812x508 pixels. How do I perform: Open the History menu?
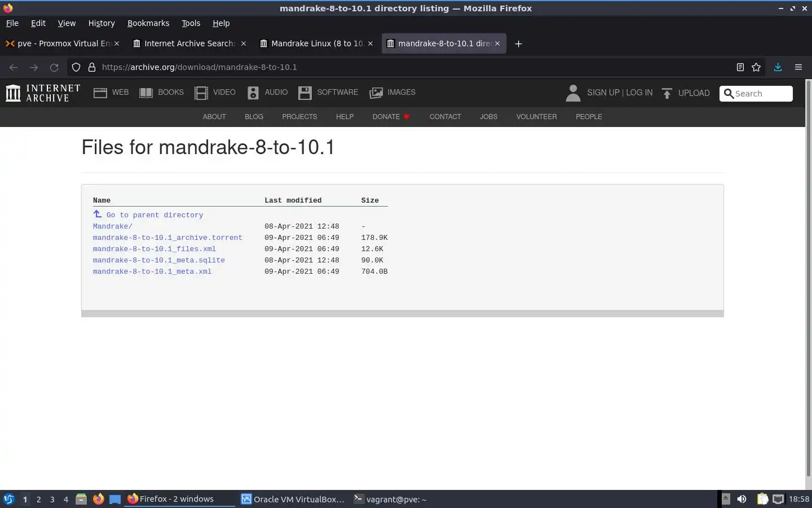[101, 23]
